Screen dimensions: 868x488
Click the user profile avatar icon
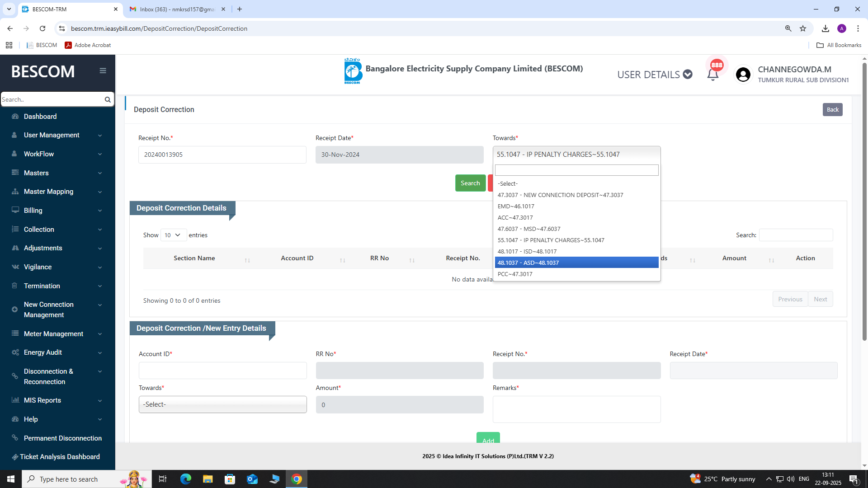pos(743,75)
